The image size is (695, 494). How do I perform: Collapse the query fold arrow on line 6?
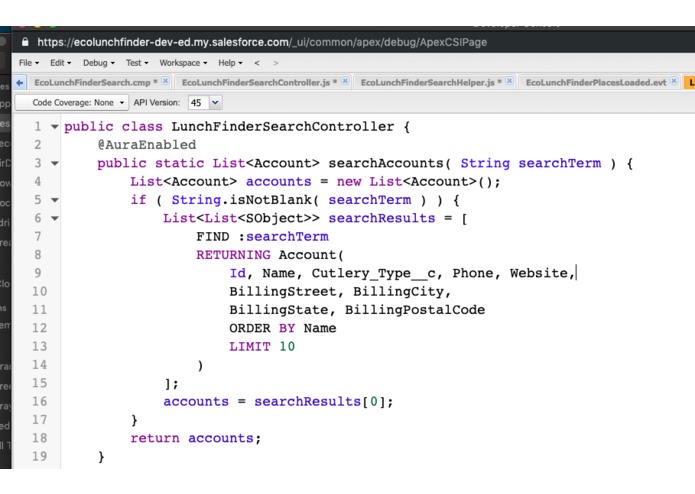(x=55, y=218)
